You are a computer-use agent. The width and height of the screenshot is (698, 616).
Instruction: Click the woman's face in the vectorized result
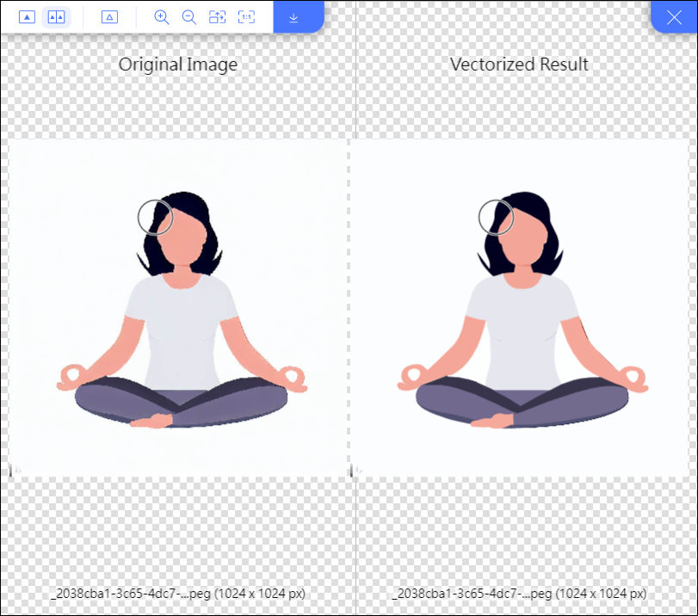[524, 238]
